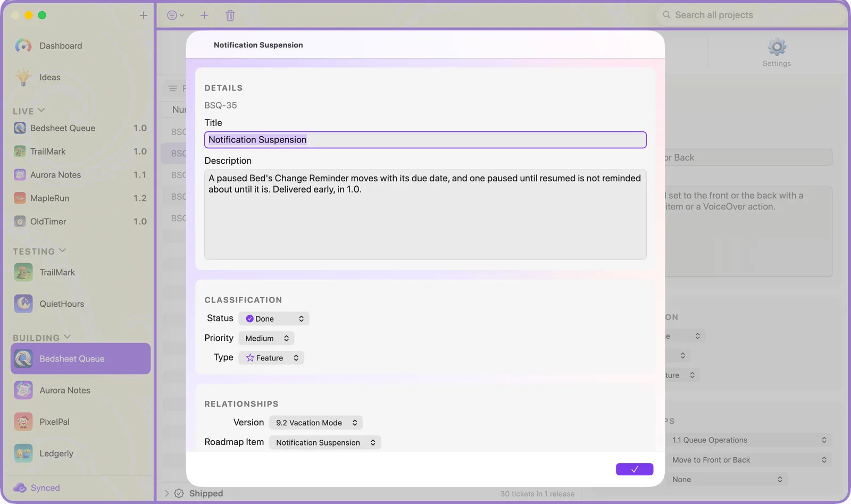
Task: Open the filter menu icon in toolbar
Action: [x=176, y=15]
